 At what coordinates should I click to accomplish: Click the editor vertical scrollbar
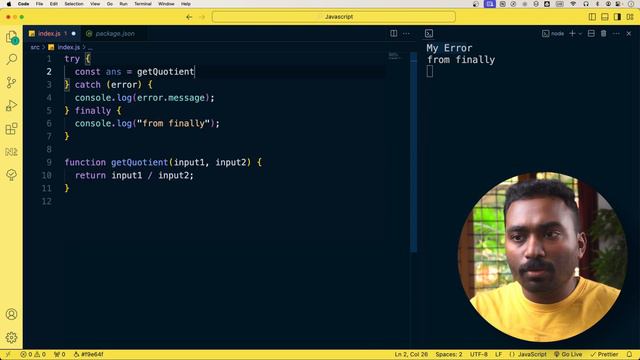coord(413,152)
